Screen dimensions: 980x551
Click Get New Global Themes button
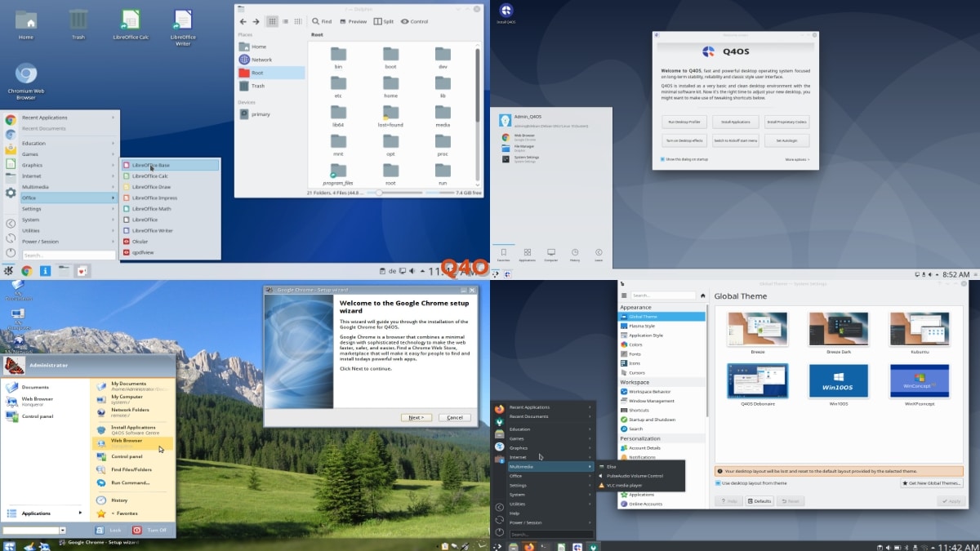point(931,483)
